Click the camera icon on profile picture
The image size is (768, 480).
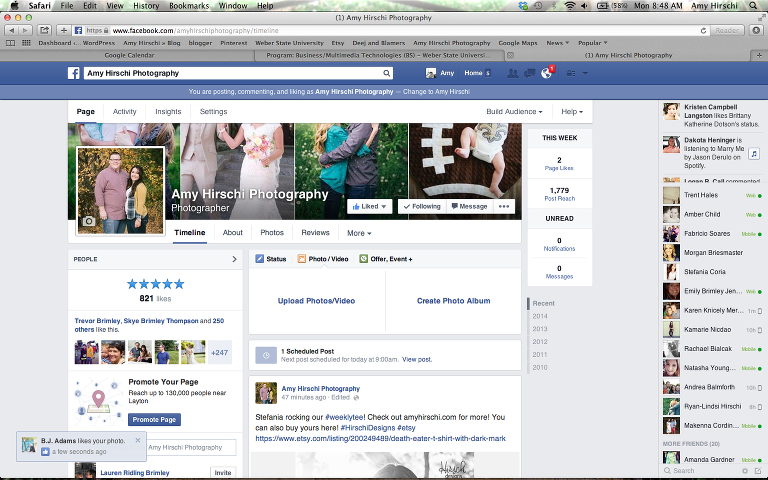click(x=89, y=221)
